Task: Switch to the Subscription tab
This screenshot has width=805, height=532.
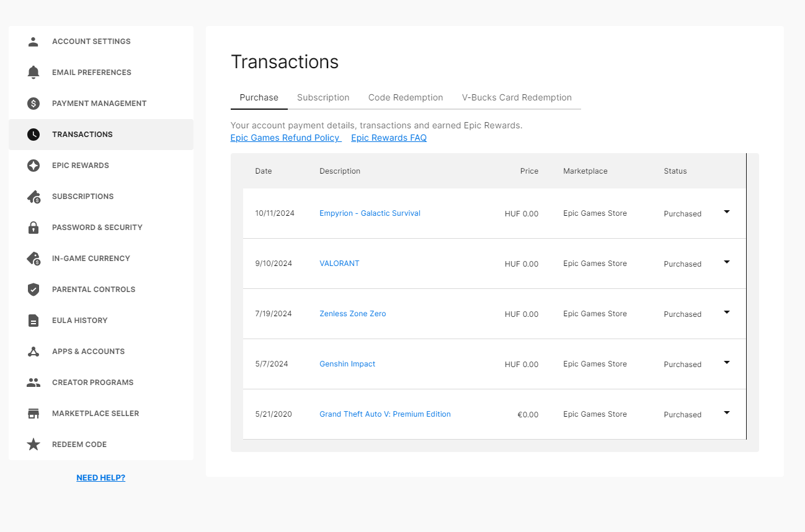Action: [323, 97]
